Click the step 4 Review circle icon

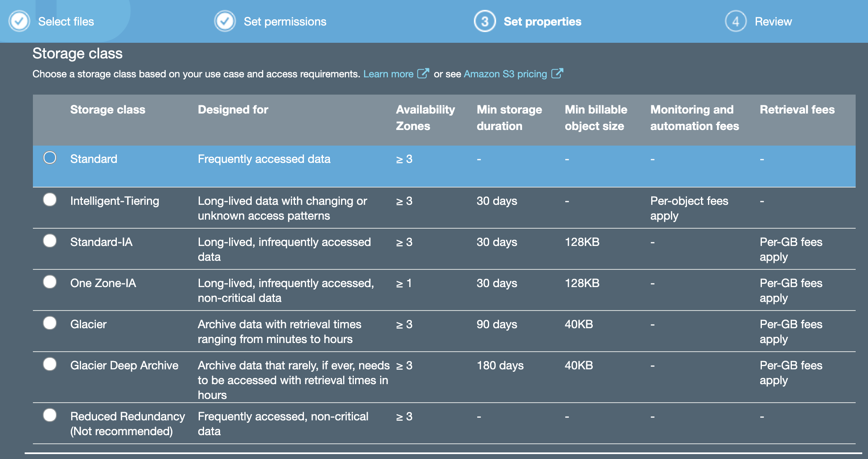[x=736, y=21]
